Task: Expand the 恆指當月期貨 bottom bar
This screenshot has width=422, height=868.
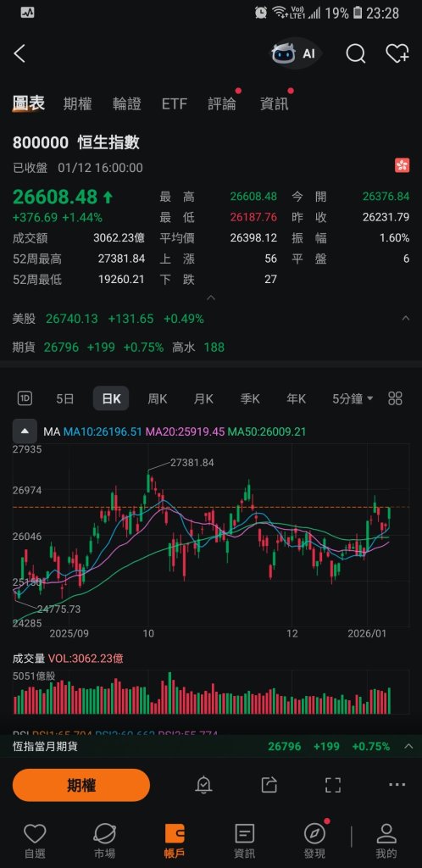Action: [x=408, y=746]
